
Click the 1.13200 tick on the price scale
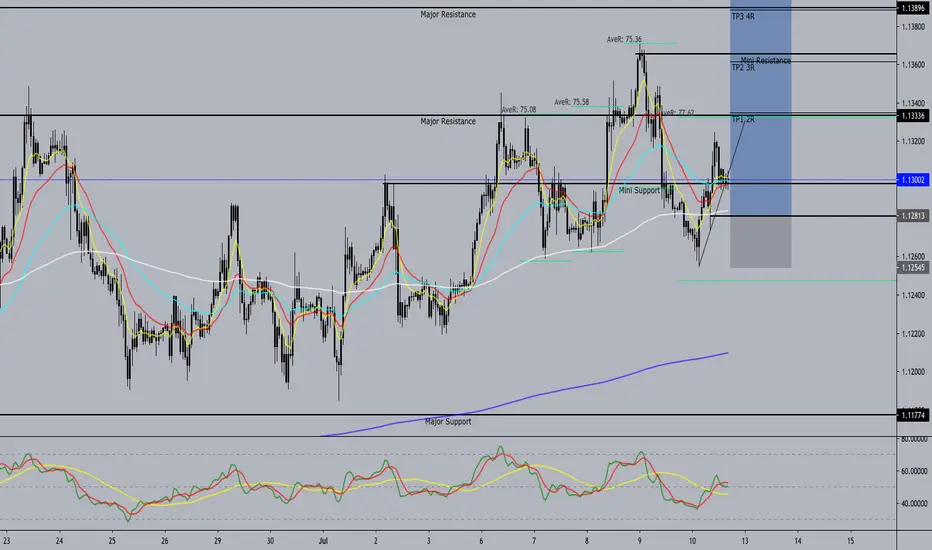point(912,142)
